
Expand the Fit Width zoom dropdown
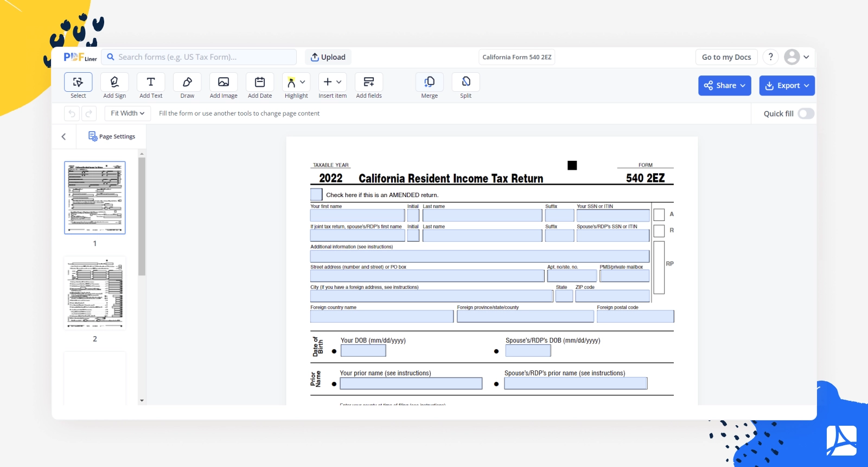coord(127,113)
